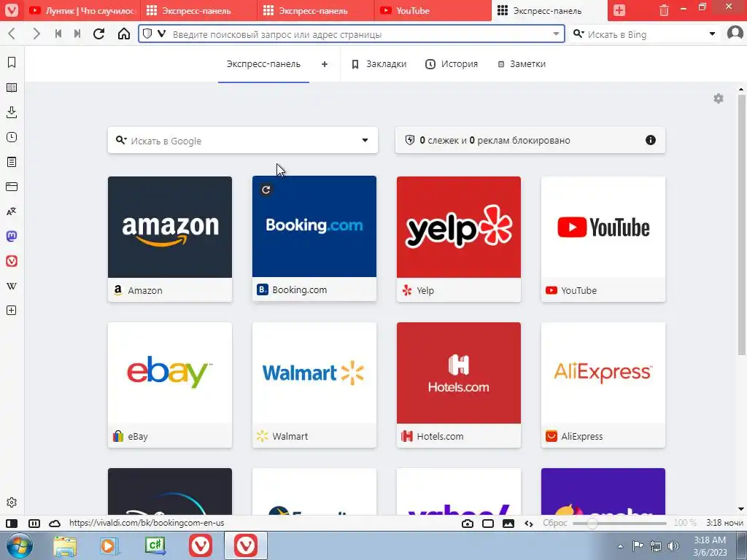
Task: Open Speed Dial settings gear
Action: coord(719,98)
